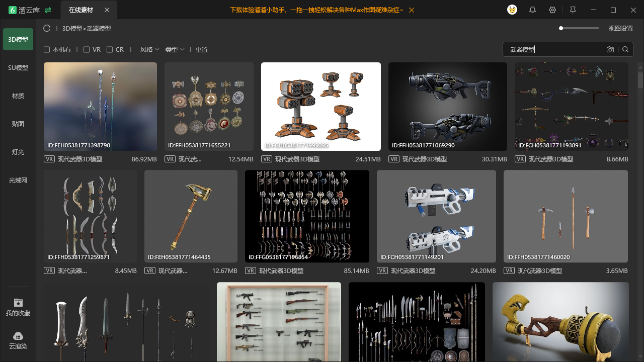Open the notifications bell
This screenshot has height=362, width=644.
click(x=532, y=10)
